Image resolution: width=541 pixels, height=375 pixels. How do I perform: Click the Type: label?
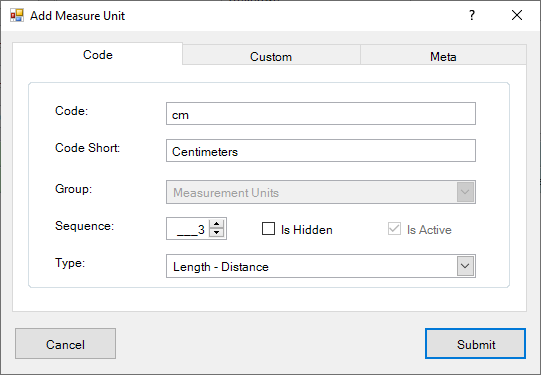pyautogui.click(x=70, y=263)
